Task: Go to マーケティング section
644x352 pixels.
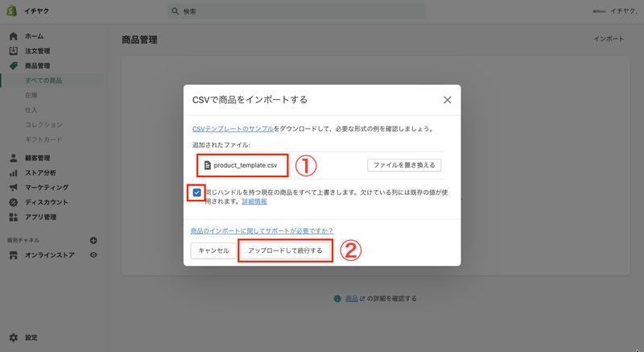Action: (x=47, y=188)
